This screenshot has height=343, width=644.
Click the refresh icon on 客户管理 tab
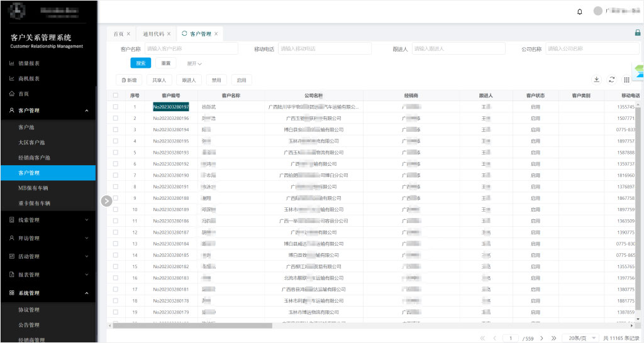tap(184, 34)
